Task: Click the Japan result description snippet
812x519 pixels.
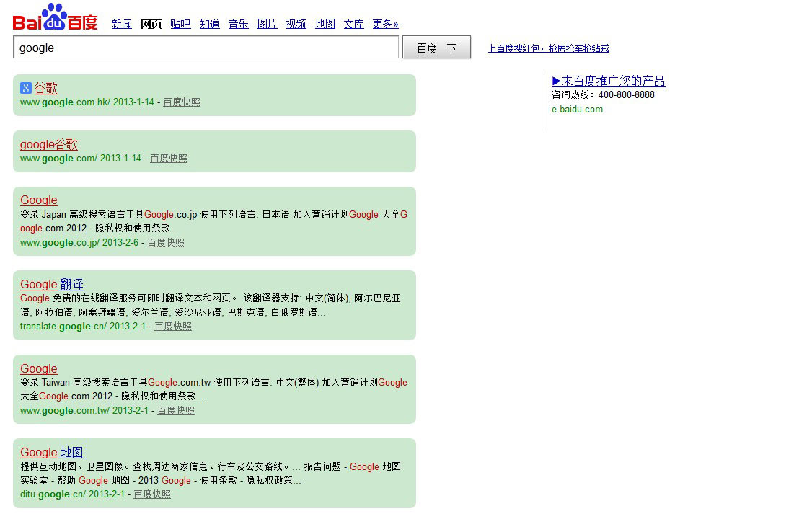Action: [x=214, y=221]
